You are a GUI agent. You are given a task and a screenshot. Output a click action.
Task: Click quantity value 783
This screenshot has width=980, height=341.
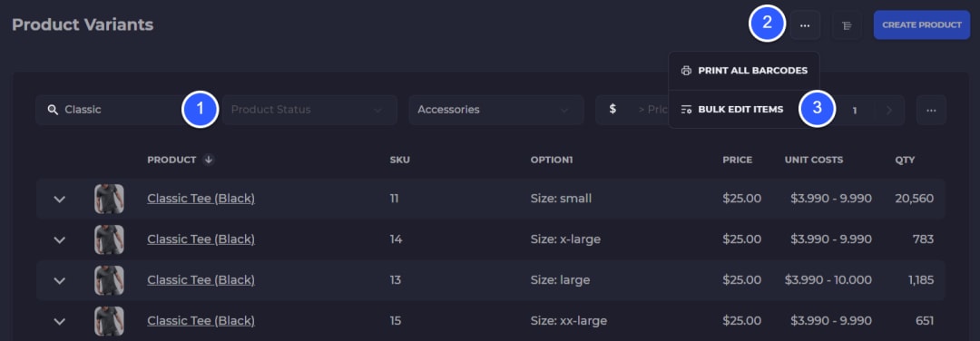923,239
